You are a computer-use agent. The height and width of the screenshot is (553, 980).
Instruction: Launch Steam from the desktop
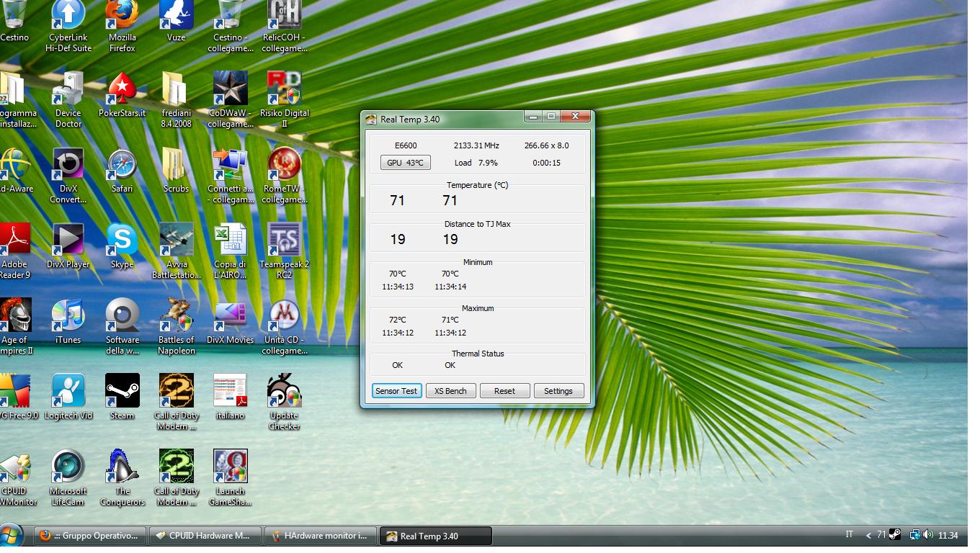click(x=122, y=392)
